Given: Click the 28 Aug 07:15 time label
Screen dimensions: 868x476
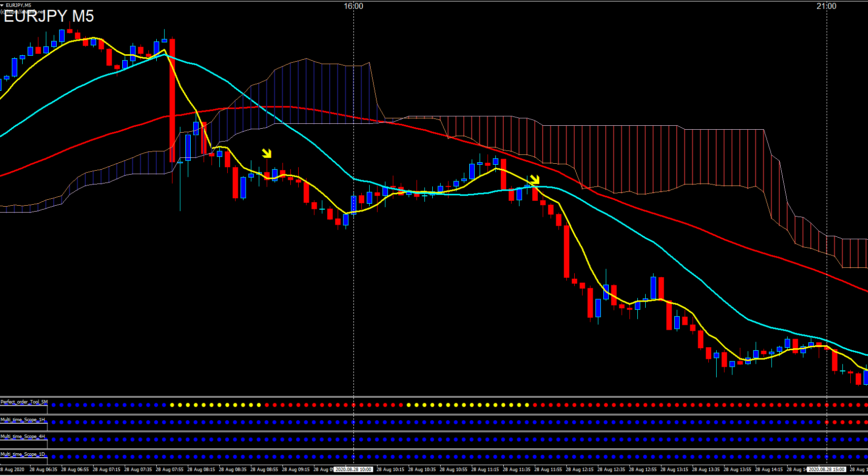Looking at the screenshot, I should [106, 470].
